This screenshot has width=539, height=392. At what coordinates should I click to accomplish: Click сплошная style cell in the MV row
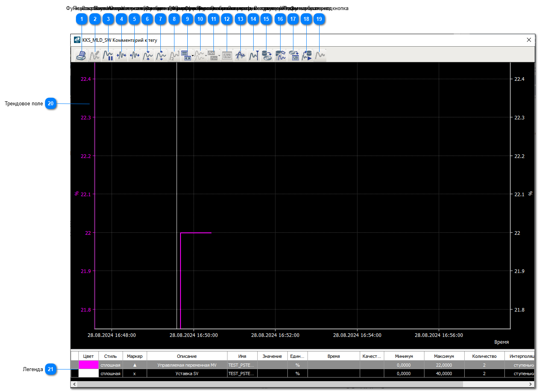coord(111,365)
